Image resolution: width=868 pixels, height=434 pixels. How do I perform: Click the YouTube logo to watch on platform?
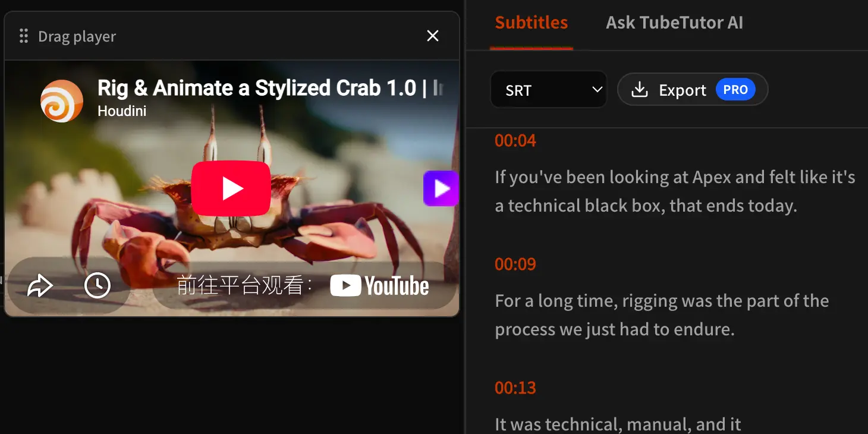click(x=379, y=286)
